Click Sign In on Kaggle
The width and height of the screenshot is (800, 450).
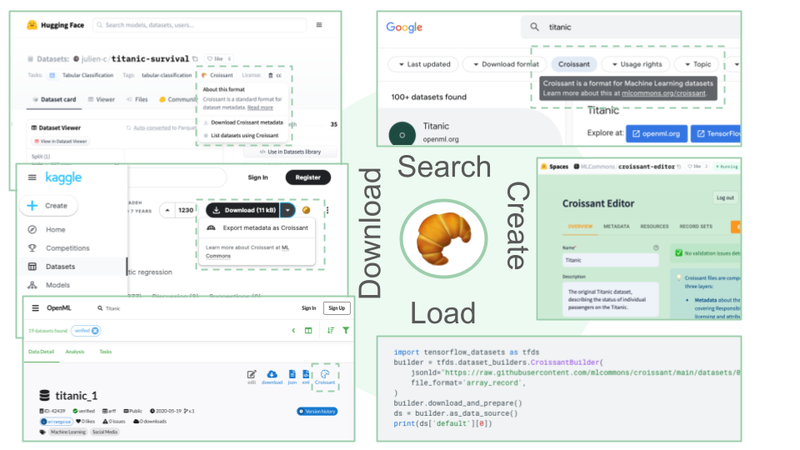258,178
